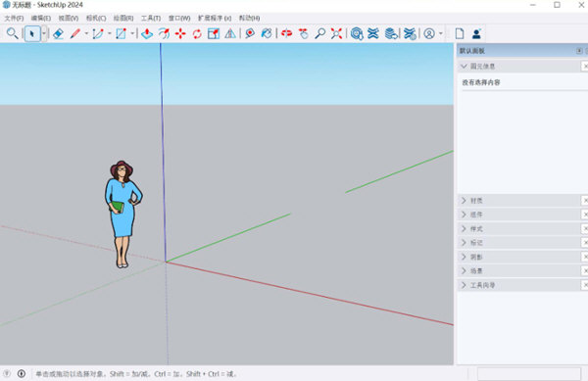Screen dimensions: 588x381
Task: Open the dropdown beside the Pencil line tool
Action: pyautogui.click(x=86, y=33)
